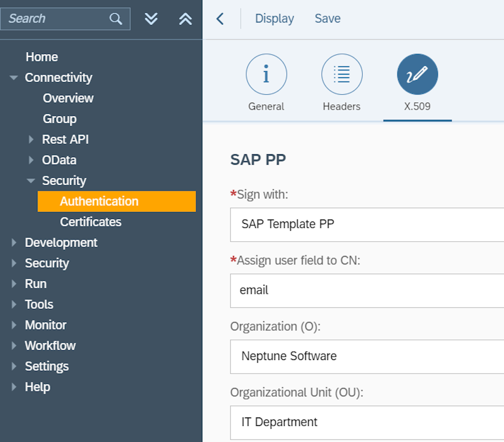Click the Display menu option
This screenshot has width=504, height=442.
point(274,18)
